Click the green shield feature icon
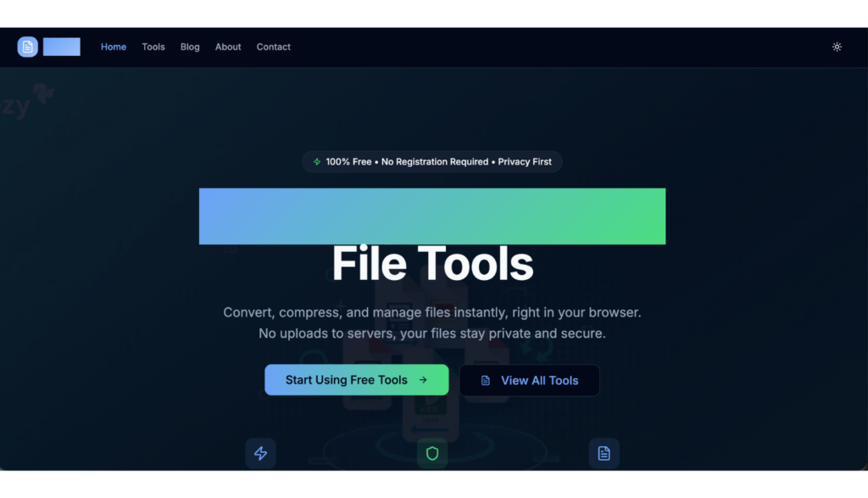This screenshot has width=868, height=498. coord(432,453)
